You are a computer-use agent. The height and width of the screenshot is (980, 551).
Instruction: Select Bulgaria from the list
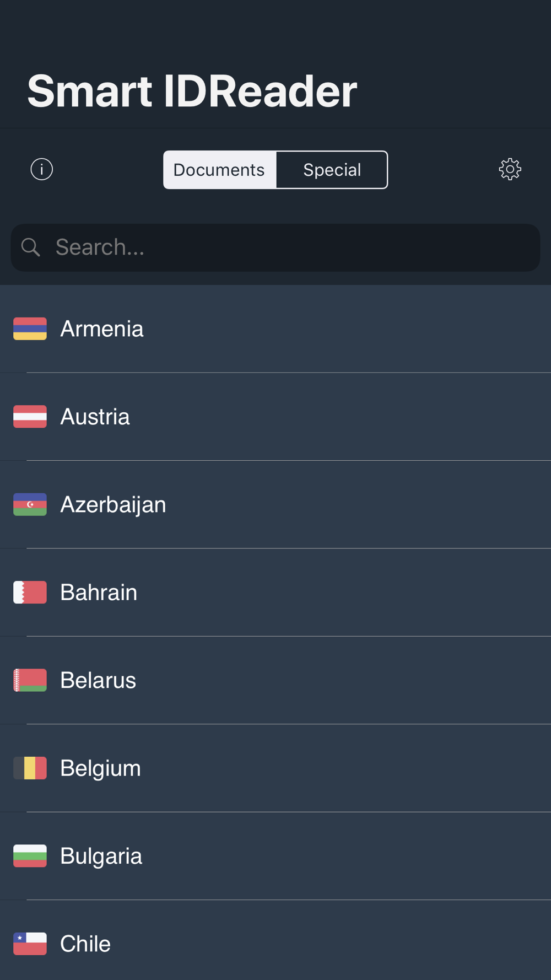click(x=275, y=856)
